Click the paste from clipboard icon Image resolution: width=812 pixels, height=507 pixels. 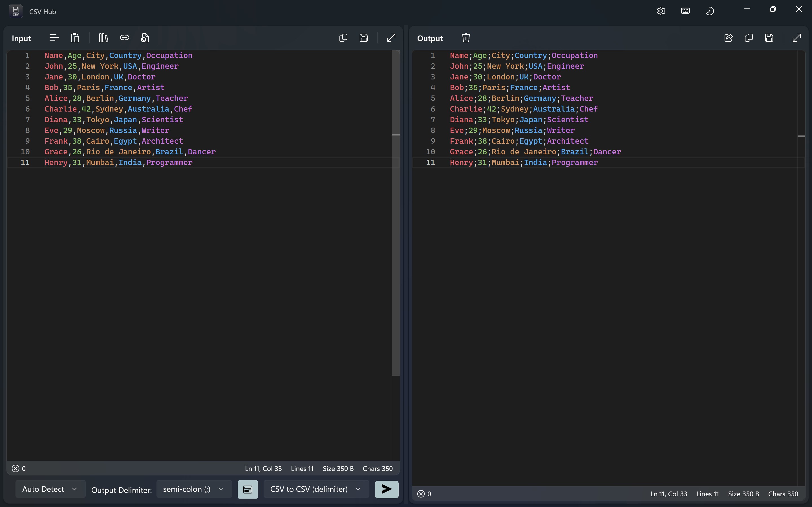(75, 38)
